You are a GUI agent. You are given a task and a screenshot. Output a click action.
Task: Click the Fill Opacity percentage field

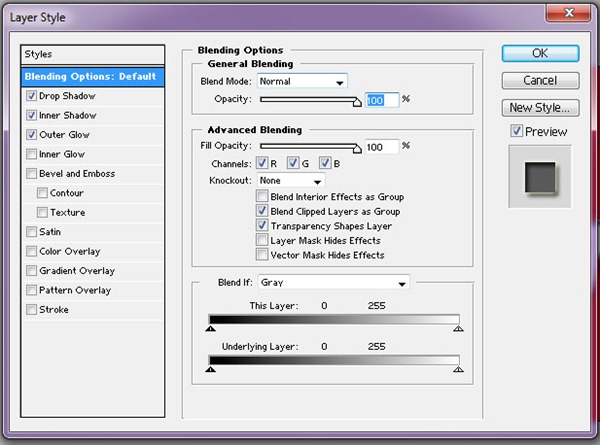tap(382, 147)
